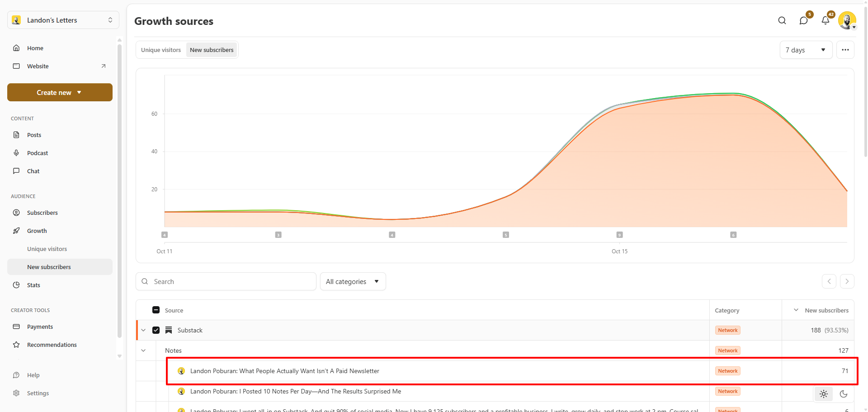Click the Podcast microphone icon
This screenshot has width=868, height=412.
click(x=16, y=153)
